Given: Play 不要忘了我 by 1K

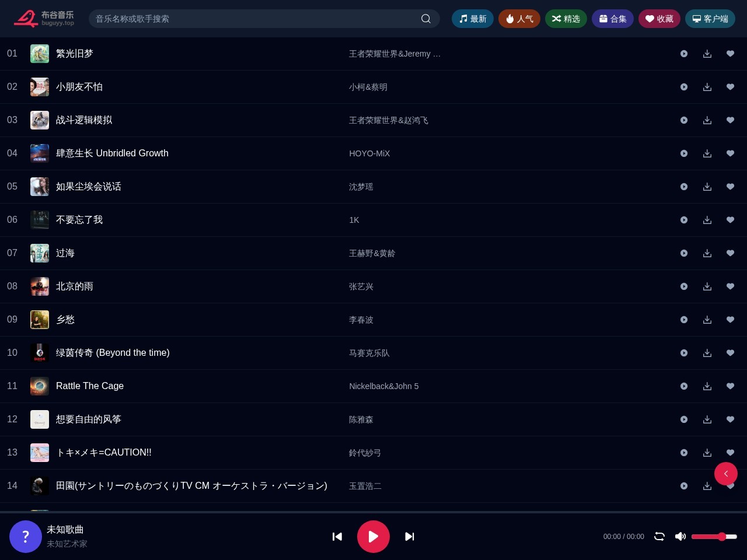Looking at the screenshot, I should tap(684, 220).
